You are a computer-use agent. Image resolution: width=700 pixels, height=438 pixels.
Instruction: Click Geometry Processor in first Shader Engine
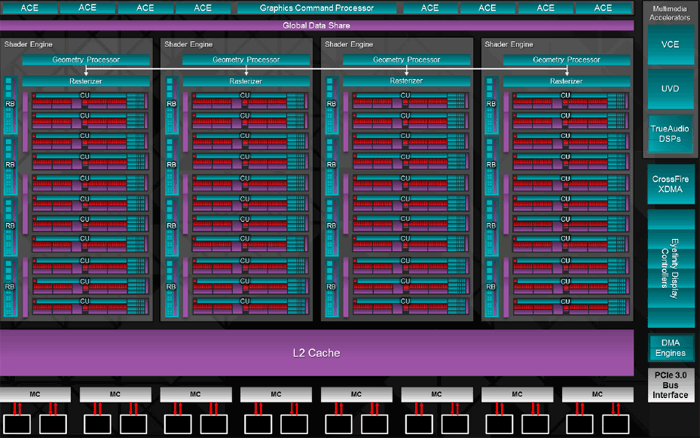coord(85,60)
